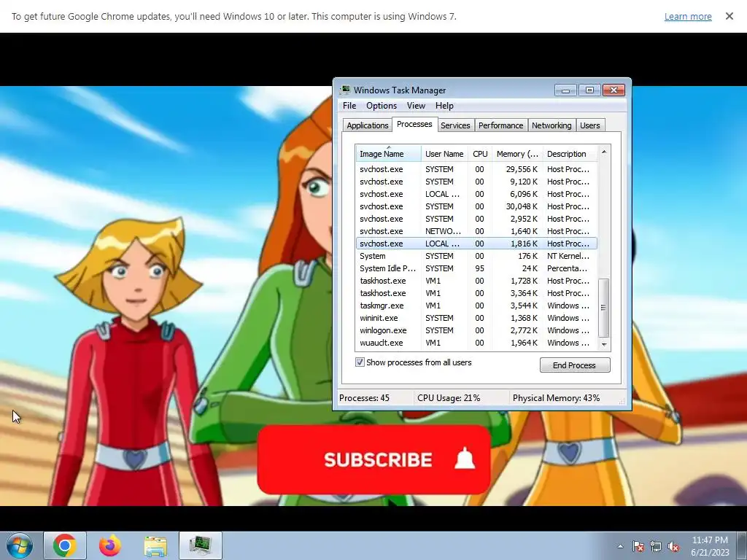The image size is (747, 560).
Task: Launch Firefox from the taskbar
Action: (x=110, y=545)
